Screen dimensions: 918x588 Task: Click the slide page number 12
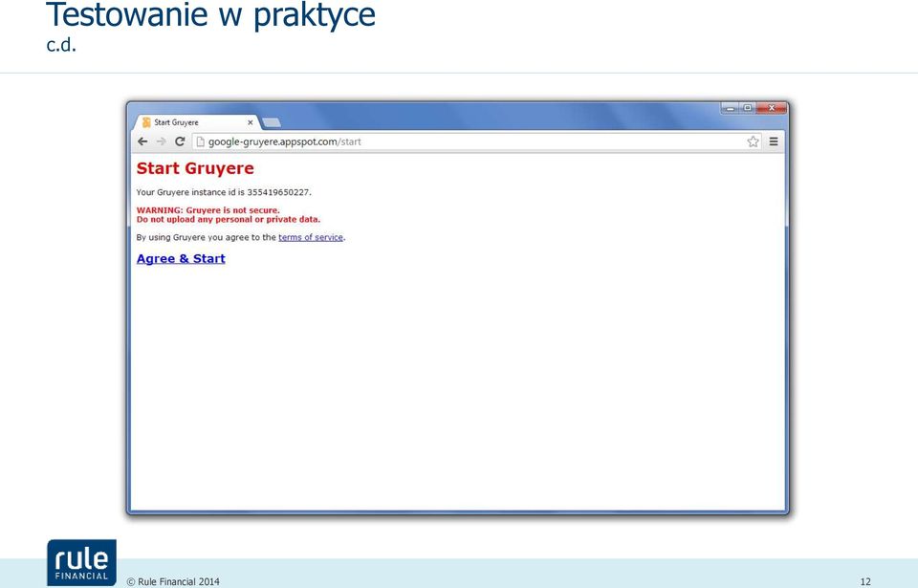click(865, 581)
